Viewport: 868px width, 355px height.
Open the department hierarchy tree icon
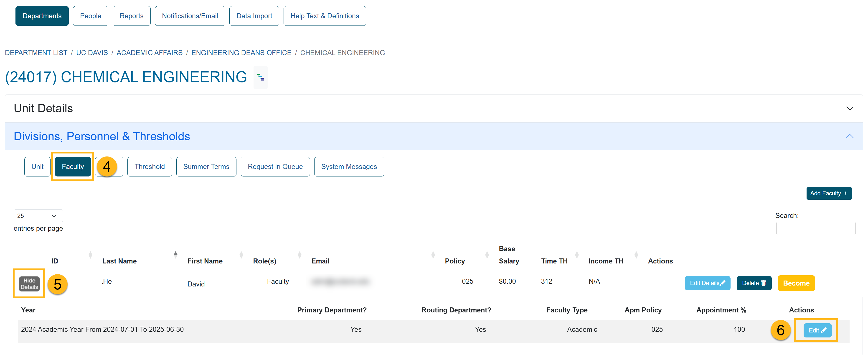(x=260, y=78)
